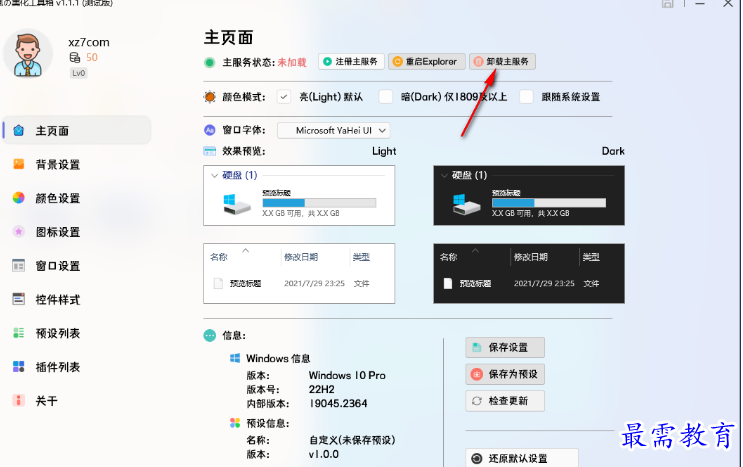Click the save icon in the title bar

[x=668, y=3]
